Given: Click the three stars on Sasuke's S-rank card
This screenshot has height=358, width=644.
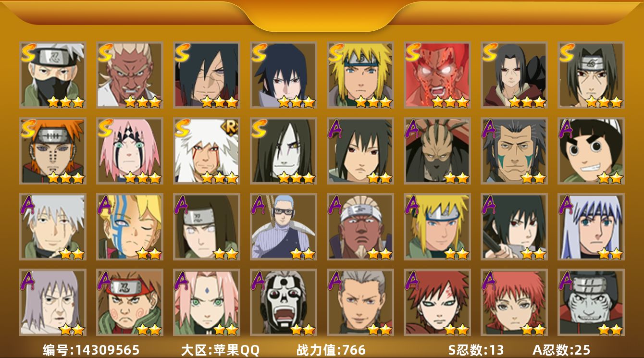Looking at the screenshot, I should click(296, 102).
